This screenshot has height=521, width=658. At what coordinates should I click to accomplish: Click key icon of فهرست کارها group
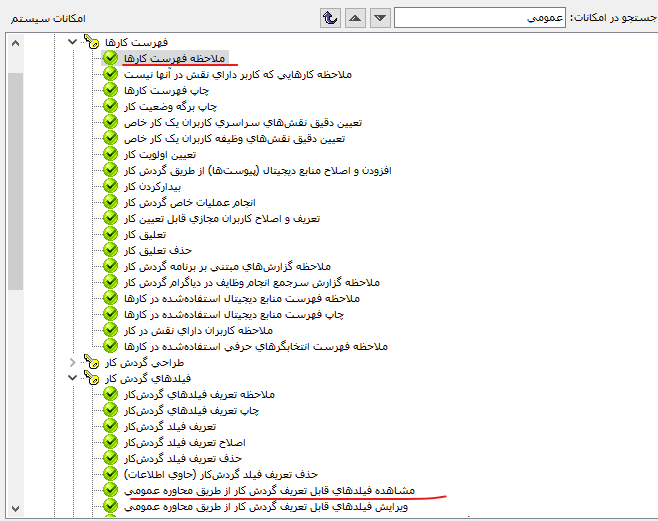pyautogui.click(x=92, y=42)
